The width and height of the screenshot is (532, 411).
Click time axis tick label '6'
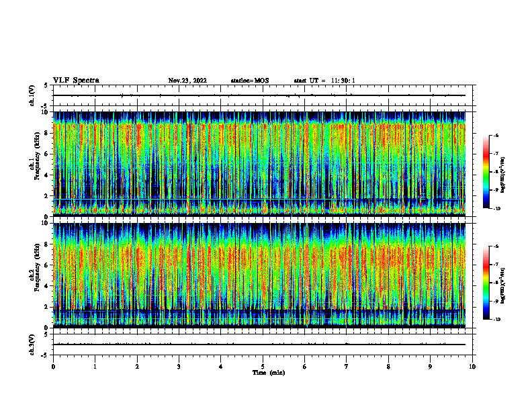tap(305, 367)
